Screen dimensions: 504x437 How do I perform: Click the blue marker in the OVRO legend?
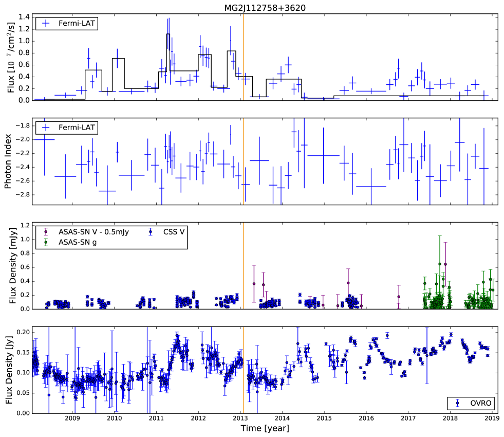coord(458,403)
